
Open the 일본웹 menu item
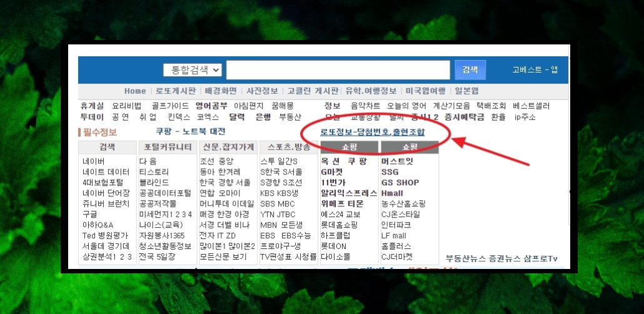466,91
